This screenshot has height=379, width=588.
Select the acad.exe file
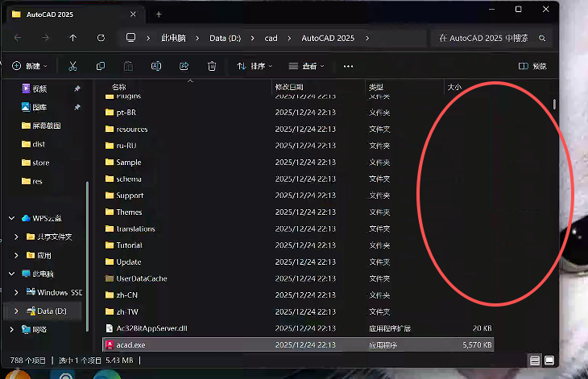pos(130,344)
